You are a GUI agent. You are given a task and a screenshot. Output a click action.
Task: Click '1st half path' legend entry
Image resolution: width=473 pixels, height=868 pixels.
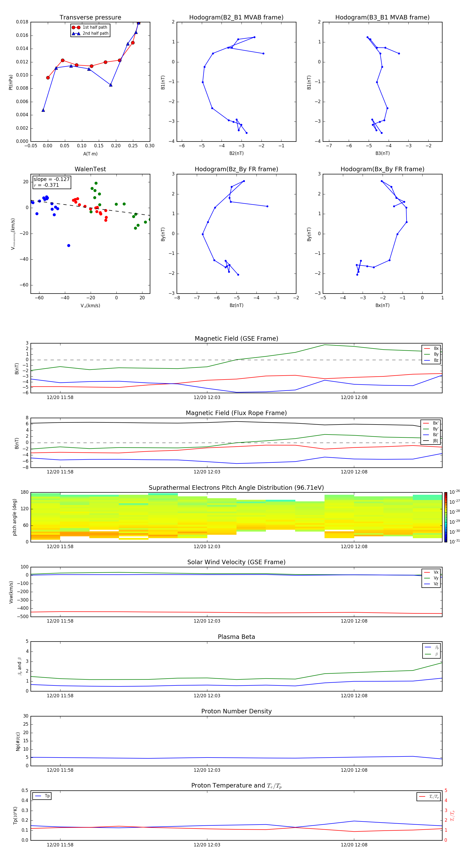pos(90,27)
